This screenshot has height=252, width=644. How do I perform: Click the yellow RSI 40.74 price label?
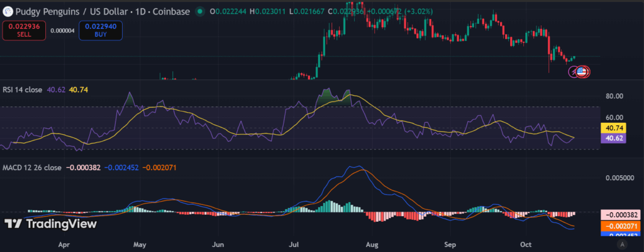(x=615, y=128)
